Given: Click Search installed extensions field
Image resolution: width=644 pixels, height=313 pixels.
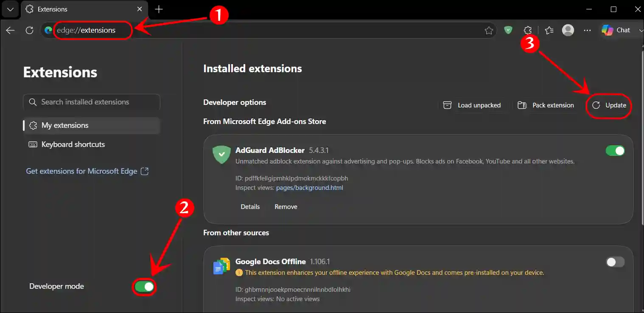Looking at the screenshot, I should [x=92, y=102].
